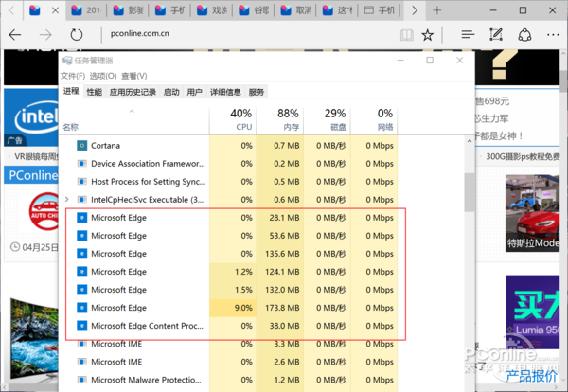Image resolution: width=568 pixels, height=392 pixels.
Task: Open Edge more actions ellipsis menu
Action: point(553,35)
